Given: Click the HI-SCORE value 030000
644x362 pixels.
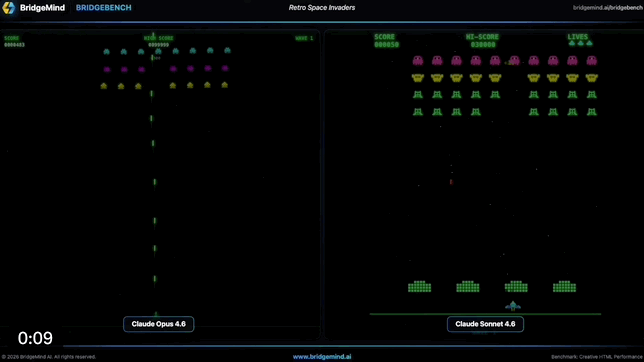Looking at the screenshot, I should coord(483,44).
